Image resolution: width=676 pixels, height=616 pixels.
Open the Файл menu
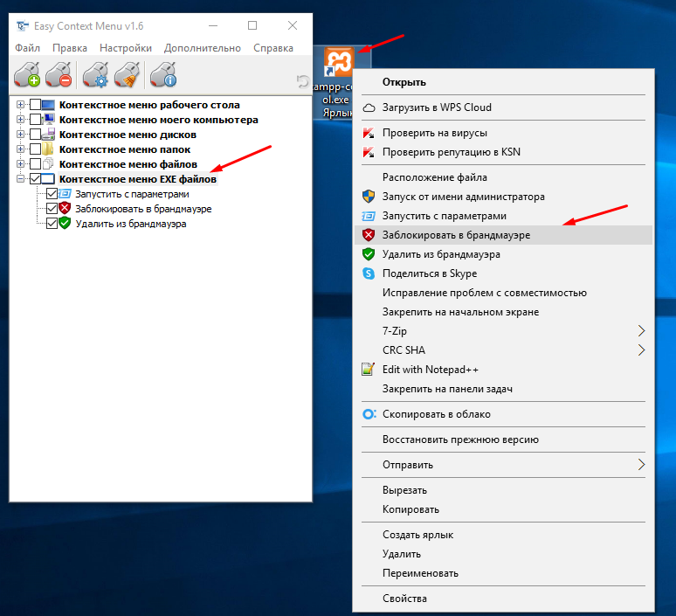(x=28, y=48)
